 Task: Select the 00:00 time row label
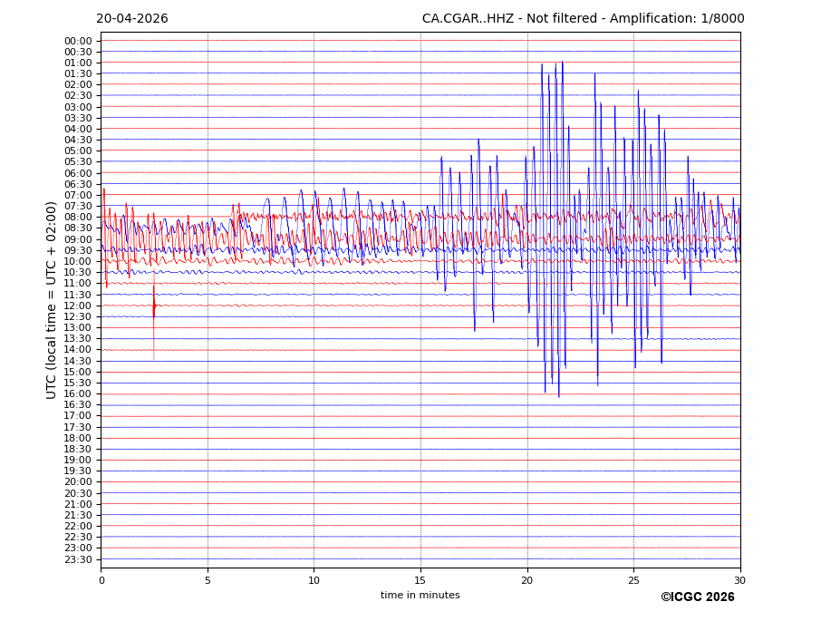coord(78,41)
